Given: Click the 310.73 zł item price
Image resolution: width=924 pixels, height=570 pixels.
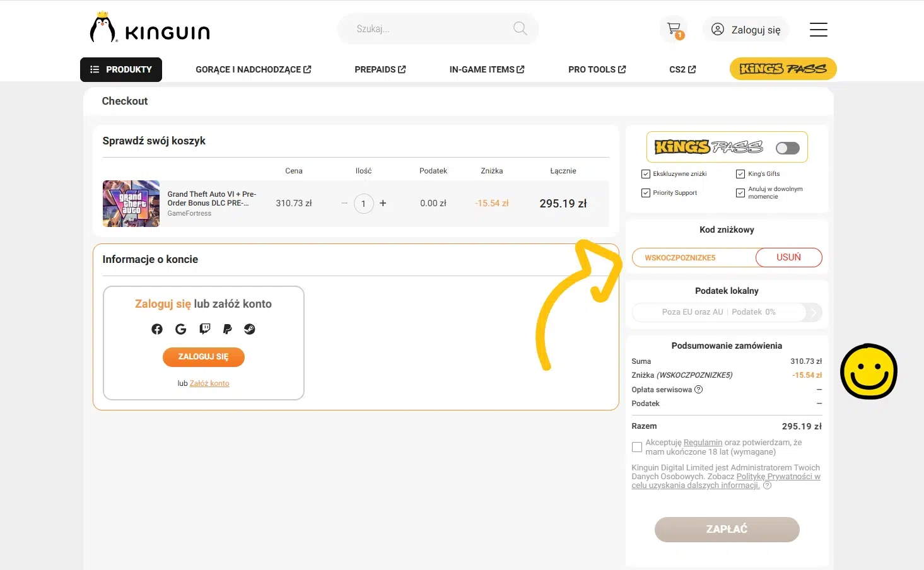Looking at the screenshot, I should click(x=294, y=203).
